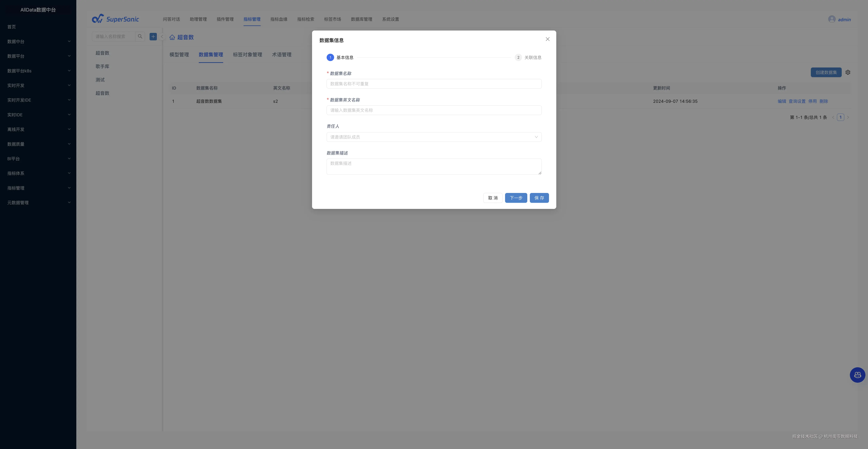Click the 数据集名称 input field
The width and height of the screenshot is (868, 449).
[x=434, y=84]
